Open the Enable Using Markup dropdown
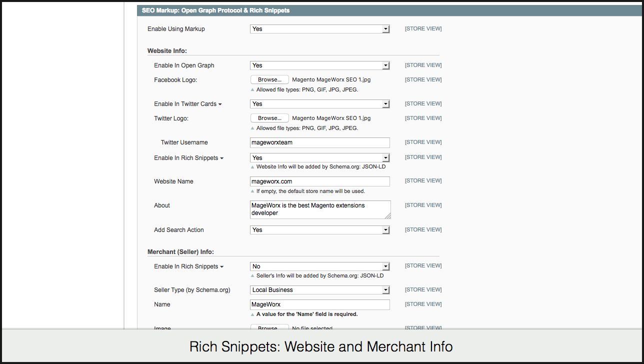This screenshot has width=644, height=364. (x=319, y=29)
